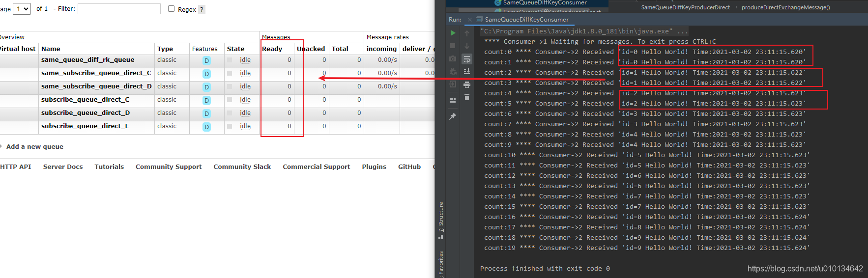Open the Plugins footer link
868x278 pixels.
point(374,167)
